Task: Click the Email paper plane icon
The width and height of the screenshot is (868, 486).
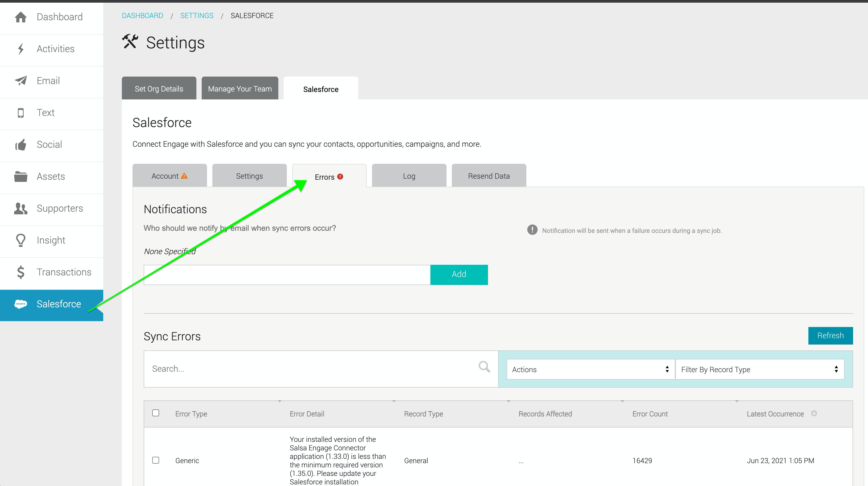Action: (21, 81)
